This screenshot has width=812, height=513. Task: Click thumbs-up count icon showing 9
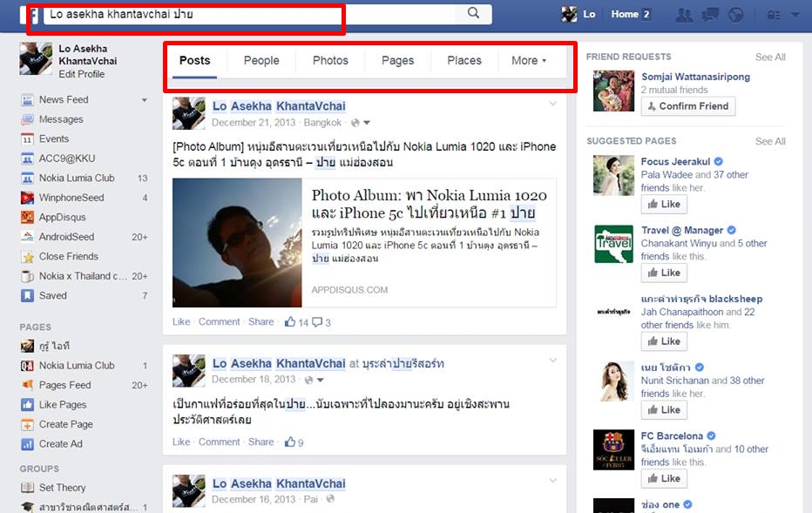[290, 442]
